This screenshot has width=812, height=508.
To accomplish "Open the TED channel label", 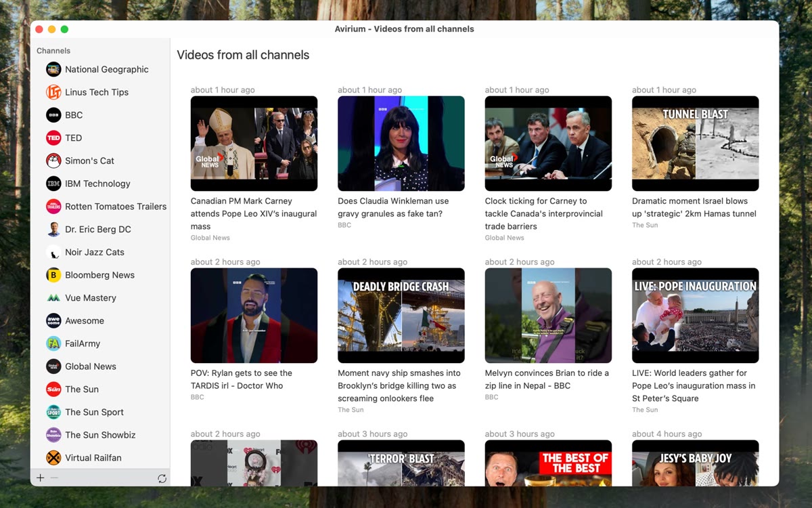I will (x=73, y=137).
